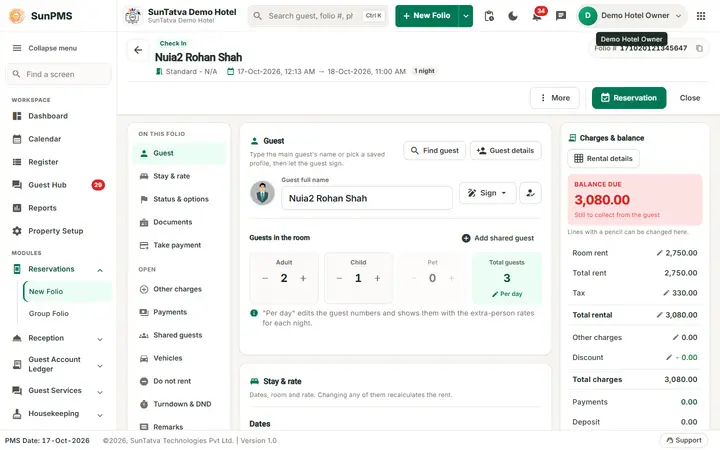Select Guest section in folio list
Viewport: 720px width, 450px height.
pos(180,153)
